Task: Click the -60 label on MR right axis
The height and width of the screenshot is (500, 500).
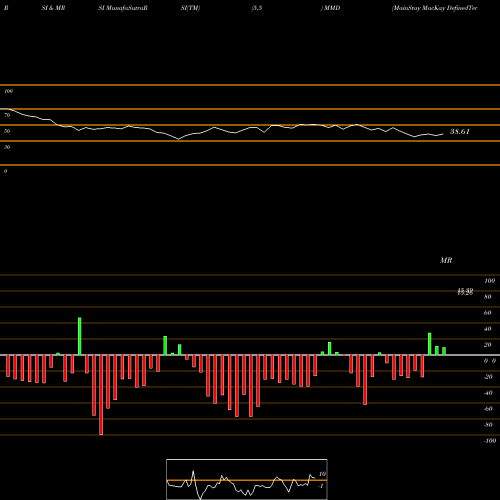Action: (x=488, y=409)
